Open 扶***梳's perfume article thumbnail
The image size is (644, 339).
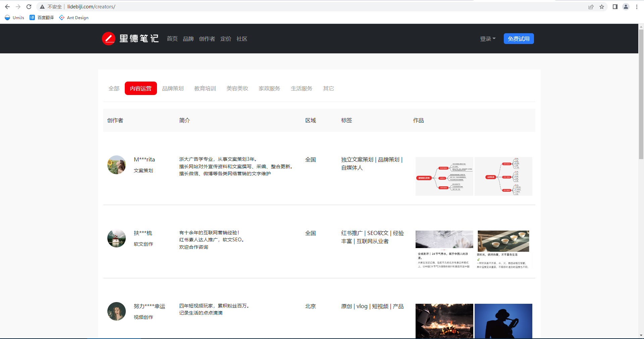444,250
